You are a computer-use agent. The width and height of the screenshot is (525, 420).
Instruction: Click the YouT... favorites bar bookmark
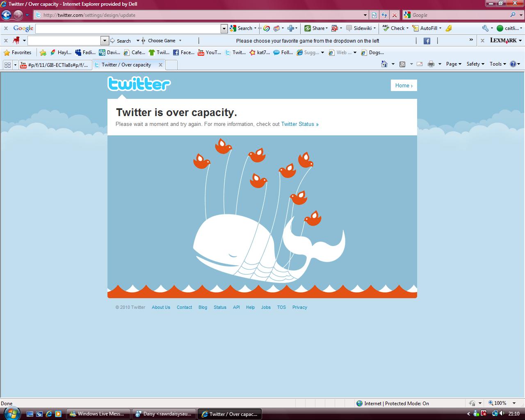(210, 52)
